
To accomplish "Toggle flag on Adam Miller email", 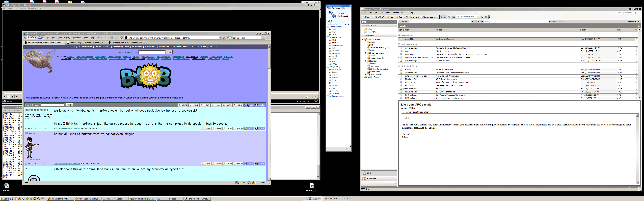I will [636, 39].
